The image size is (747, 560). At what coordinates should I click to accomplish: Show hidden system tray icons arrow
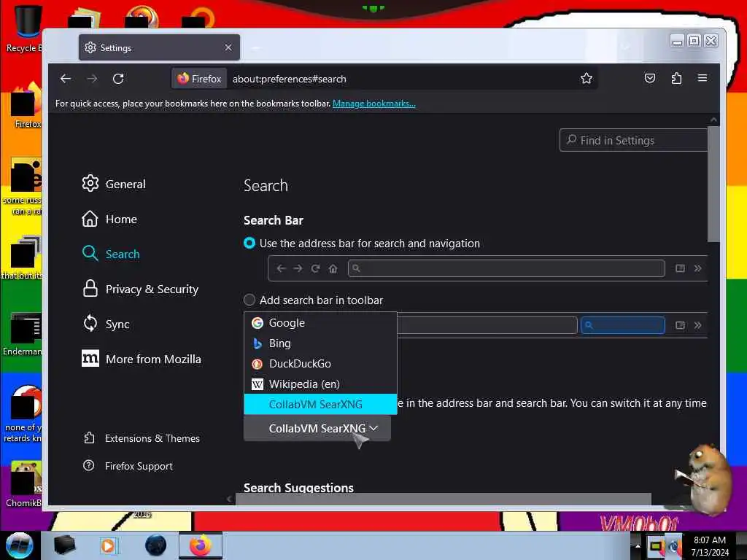[x=638, y=546]
